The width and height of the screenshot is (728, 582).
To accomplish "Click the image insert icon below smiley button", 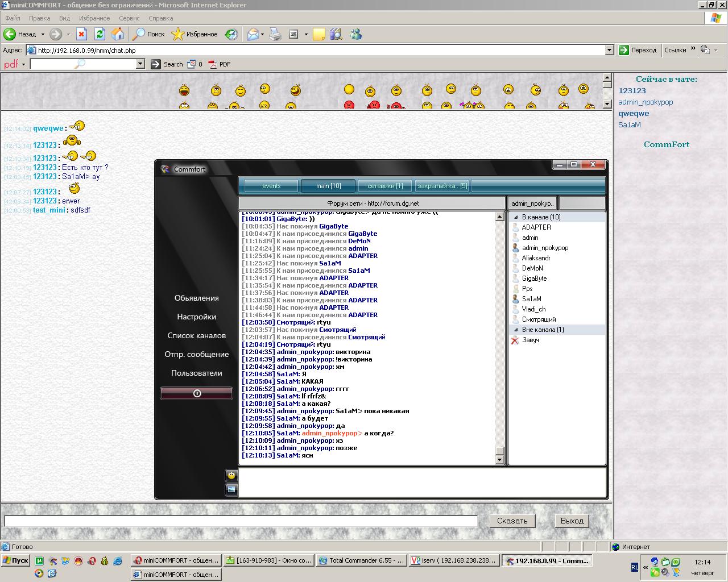I will coord(231,489).
